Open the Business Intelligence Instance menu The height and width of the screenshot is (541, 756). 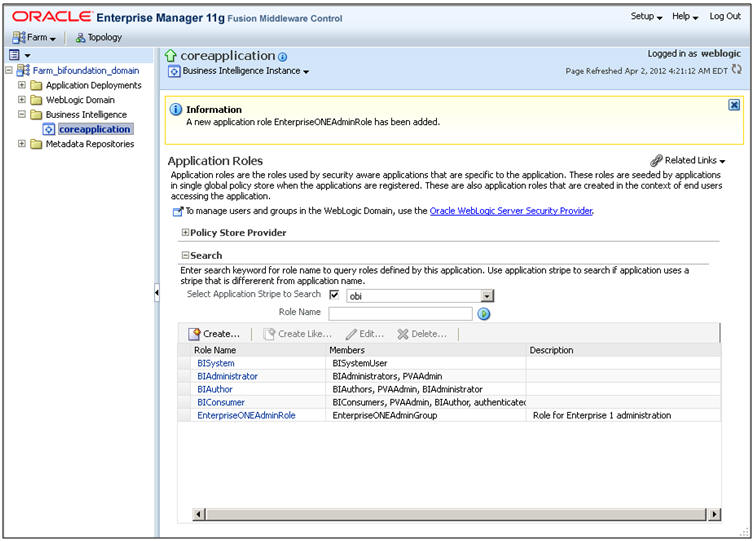click(x=245, y=71)
